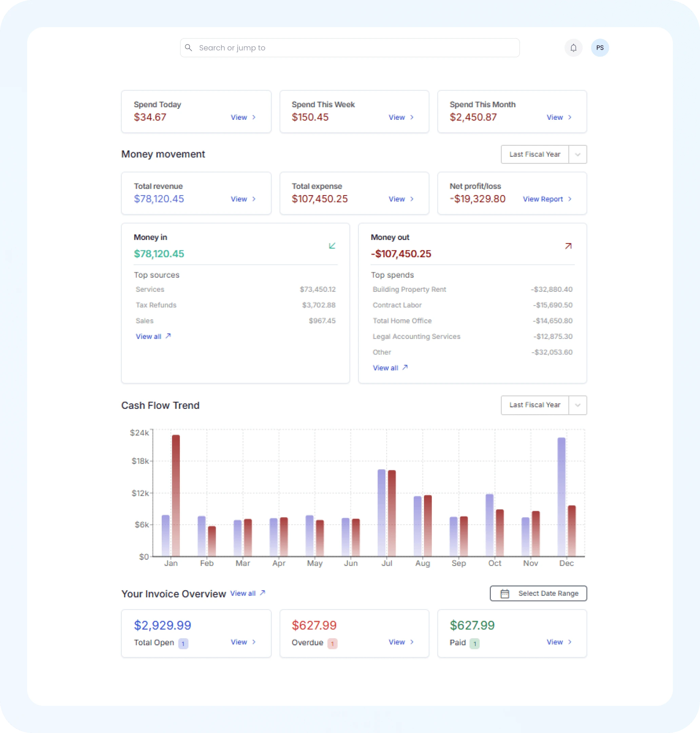This screenshot has height=733, width=700.
Task: Click the -$19,329.80 net loss value
Action: click(478, 199)
